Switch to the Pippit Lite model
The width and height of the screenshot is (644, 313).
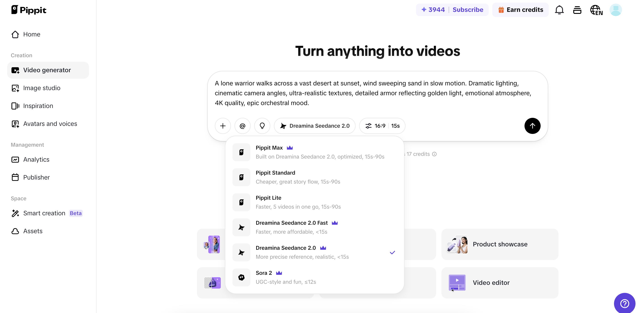(298, 202)
